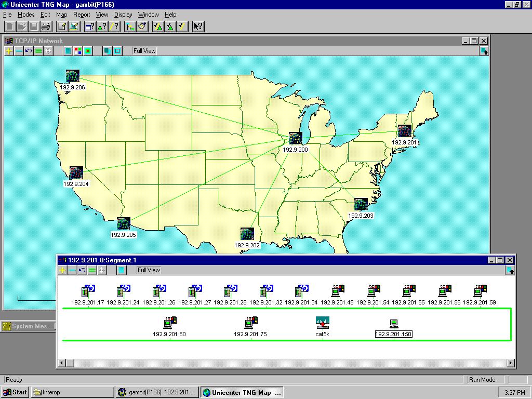Viewport: 532px width, 399px height.
Task: Click yellow plus zoom-in in Segment.1 window
Action: click(63, 270)
